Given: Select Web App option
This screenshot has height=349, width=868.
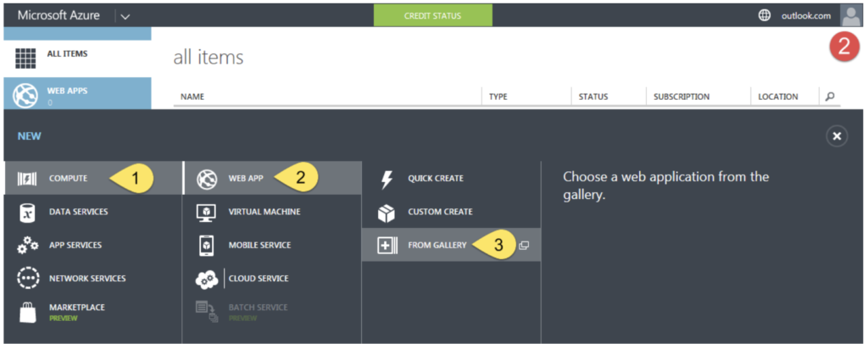Looking at the screenshot, I should click(272, 178).
